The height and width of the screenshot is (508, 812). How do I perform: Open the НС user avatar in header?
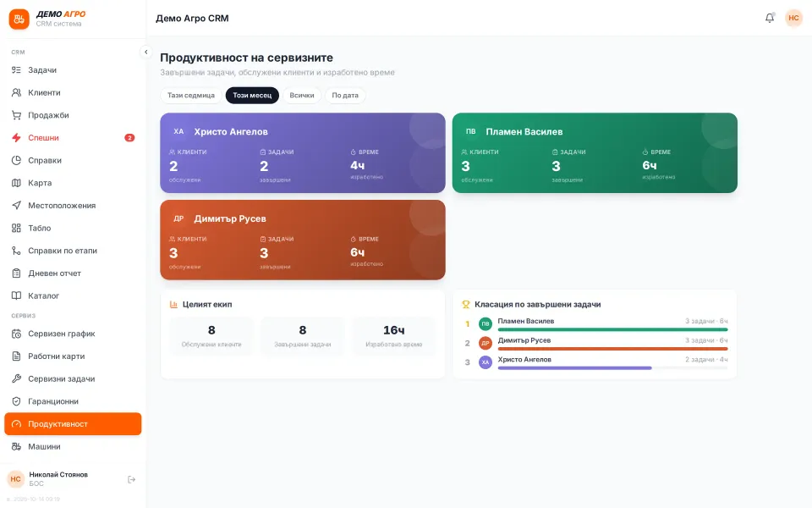click(x=793, y=18)
